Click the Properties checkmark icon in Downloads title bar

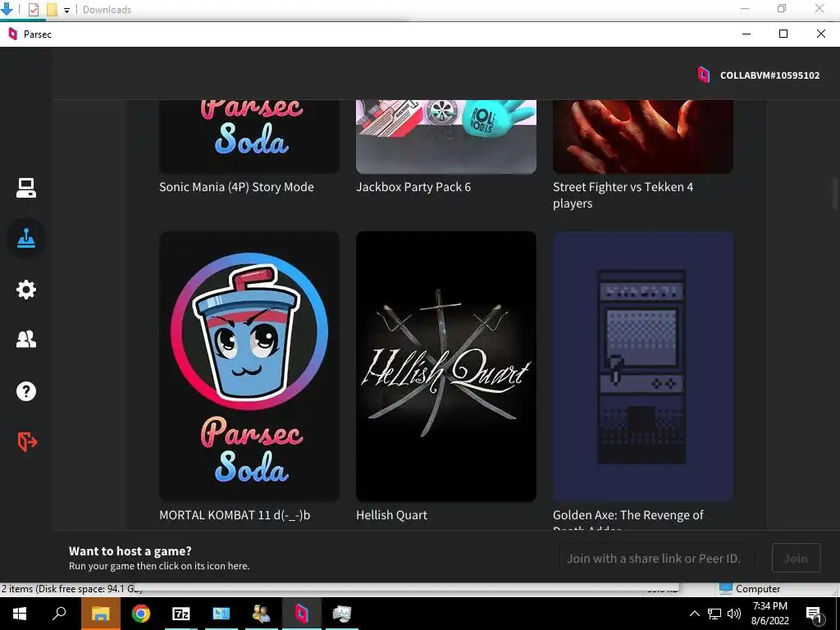pos(33,9)
